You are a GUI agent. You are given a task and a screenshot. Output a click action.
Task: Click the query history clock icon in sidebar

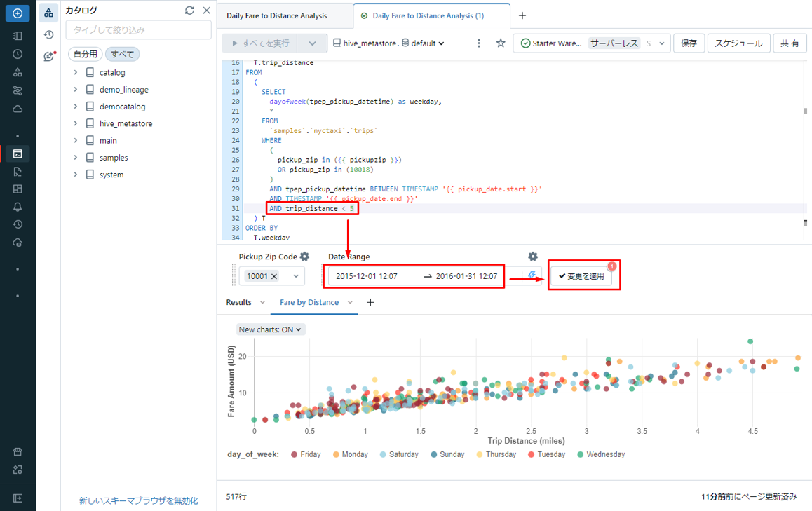(x=18, y=223)
